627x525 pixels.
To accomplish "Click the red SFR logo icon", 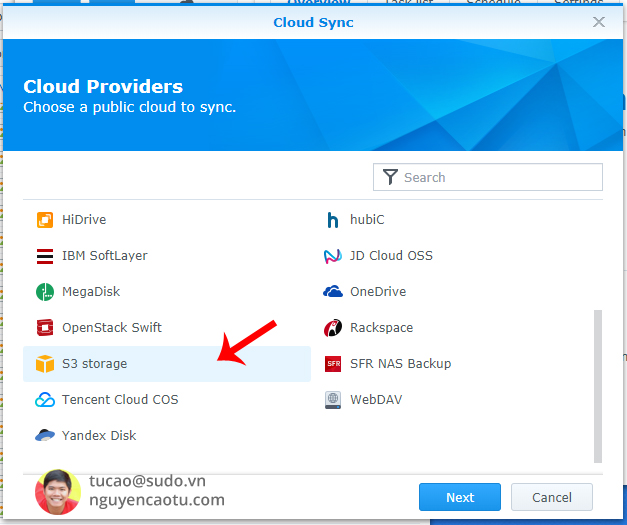I will (x=333, y=364).
